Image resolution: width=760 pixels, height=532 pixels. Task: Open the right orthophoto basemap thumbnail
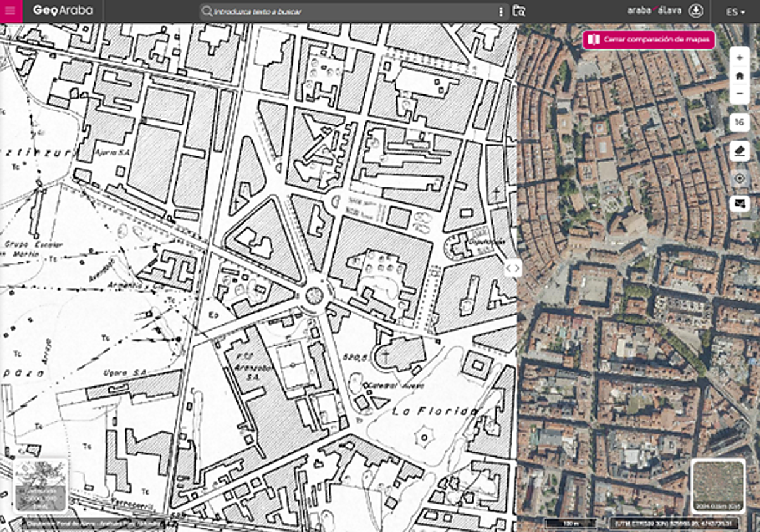point(718,485)
